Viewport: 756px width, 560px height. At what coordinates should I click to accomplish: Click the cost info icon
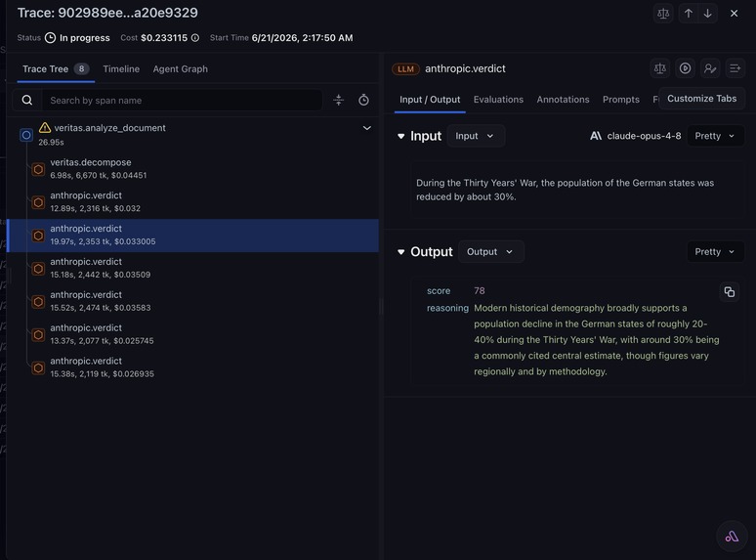click(x=194, y=37)
